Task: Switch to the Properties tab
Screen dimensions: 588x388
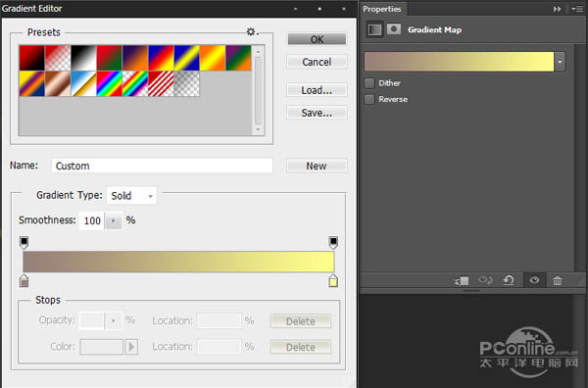Action: point(382,9)
